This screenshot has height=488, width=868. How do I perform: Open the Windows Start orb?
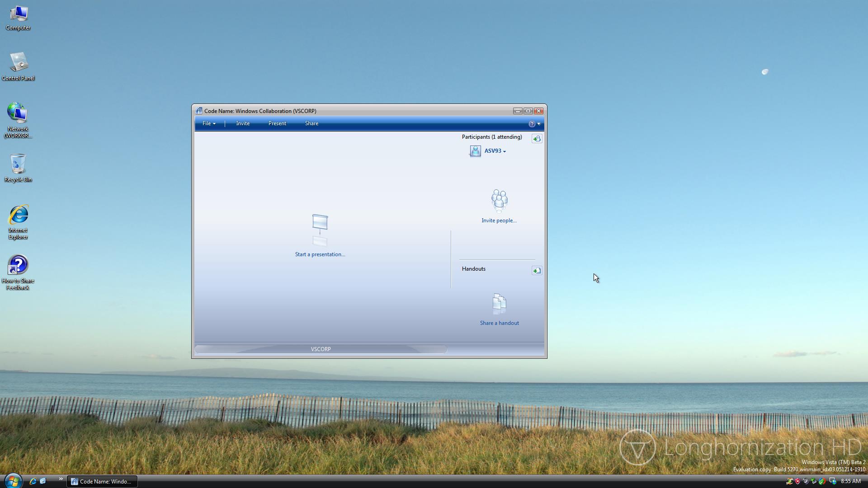pyautogui.click(x=13, y=481)
